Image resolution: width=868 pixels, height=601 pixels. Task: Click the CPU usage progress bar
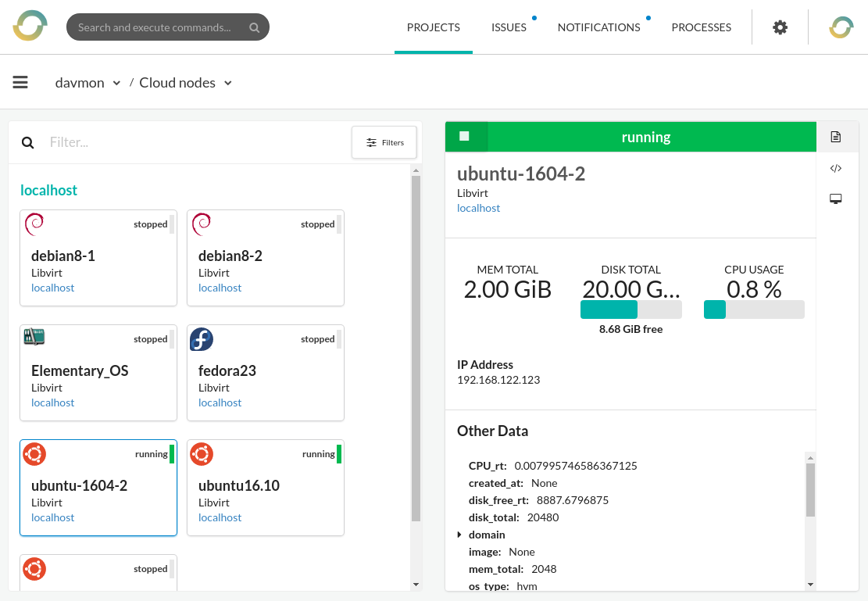click(754, 309)
